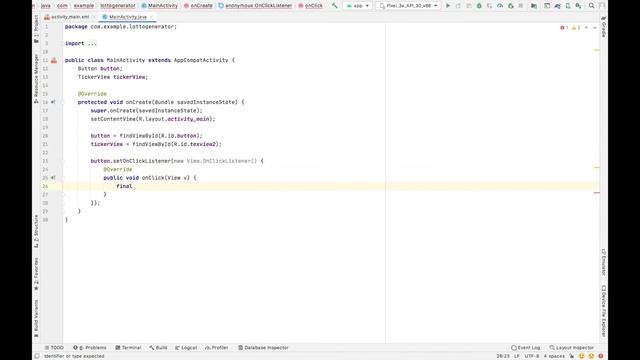Go to next highlighted error arrow
This screenshot has height=360, width=640.
coord(595,28)
